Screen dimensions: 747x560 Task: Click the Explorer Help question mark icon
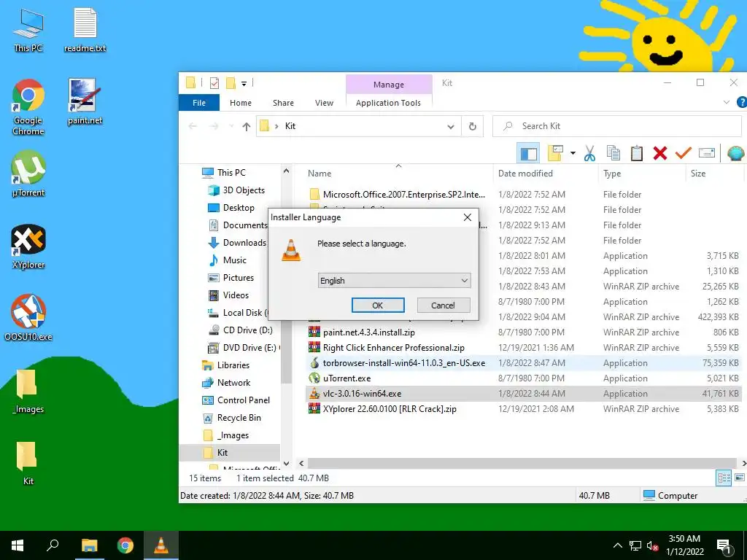(741, 102)
